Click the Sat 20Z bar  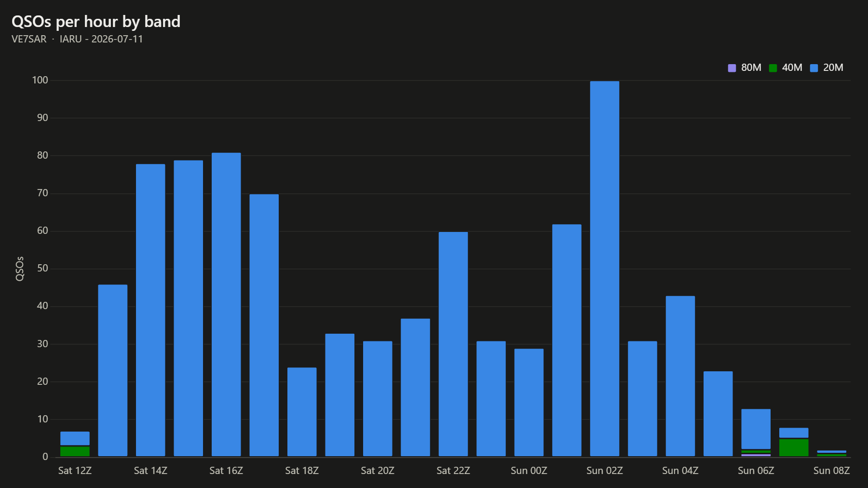tap(378, 399)
